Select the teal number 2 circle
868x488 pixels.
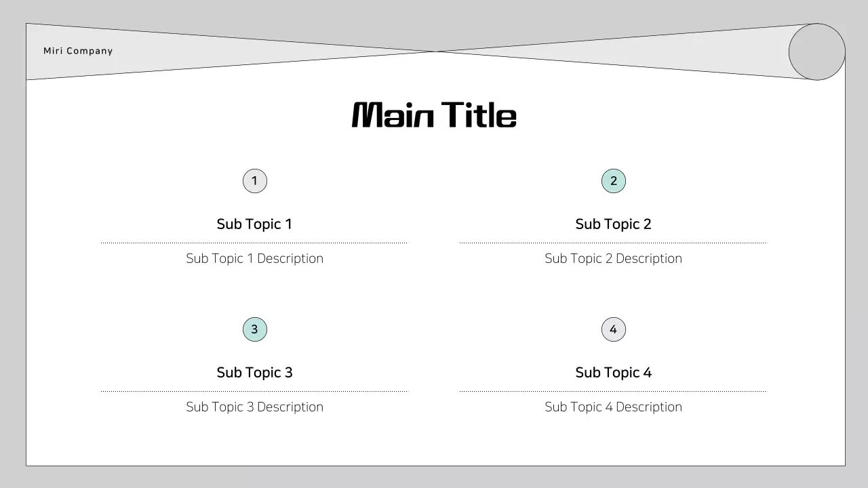614,181
